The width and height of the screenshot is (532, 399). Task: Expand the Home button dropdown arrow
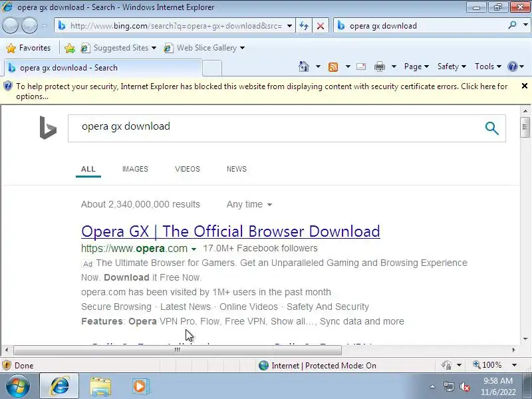[x=318, y=66]
